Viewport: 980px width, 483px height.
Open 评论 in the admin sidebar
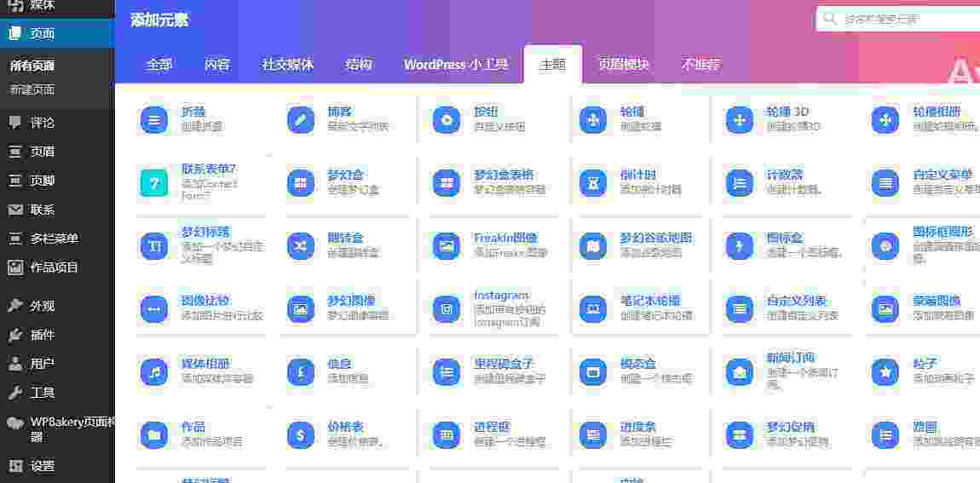[57, 123]
